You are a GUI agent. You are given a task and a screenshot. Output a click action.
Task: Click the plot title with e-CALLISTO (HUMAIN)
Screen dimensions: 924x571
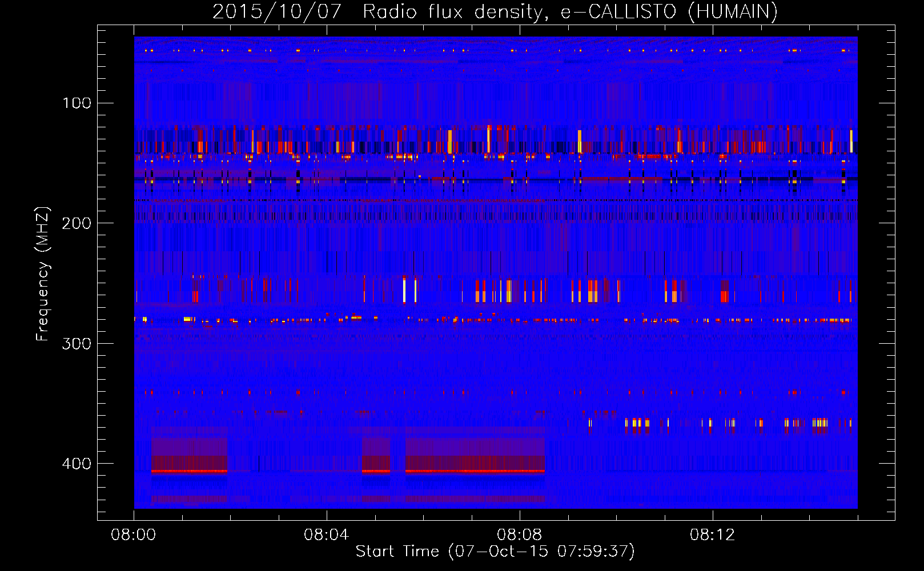click(x=495, y=11)
